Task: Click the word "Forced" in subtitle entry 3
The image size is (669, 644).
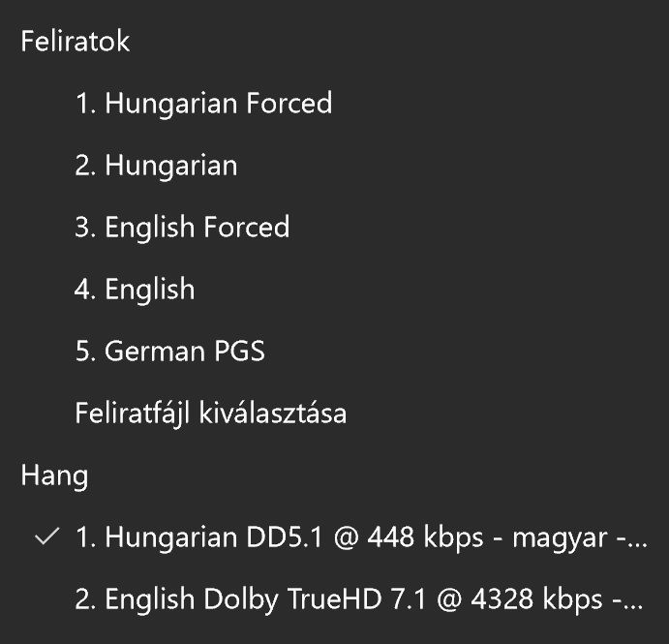Action: 246,227
